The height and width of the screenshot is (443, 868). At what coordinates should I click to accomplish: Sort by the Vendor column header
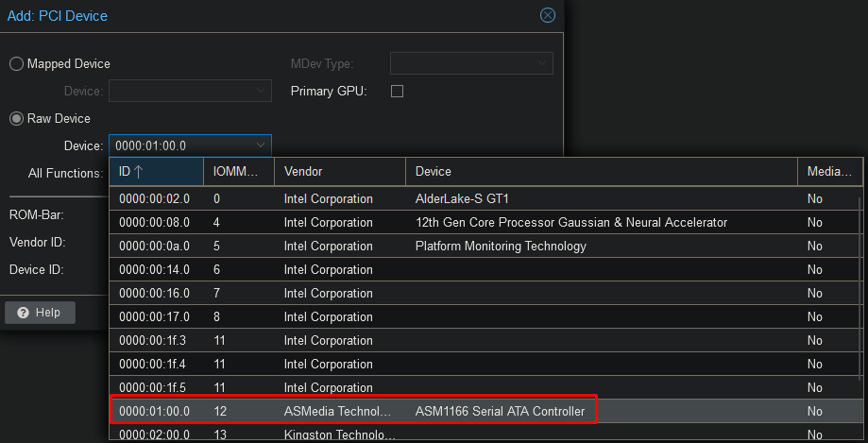click(339, 172)
